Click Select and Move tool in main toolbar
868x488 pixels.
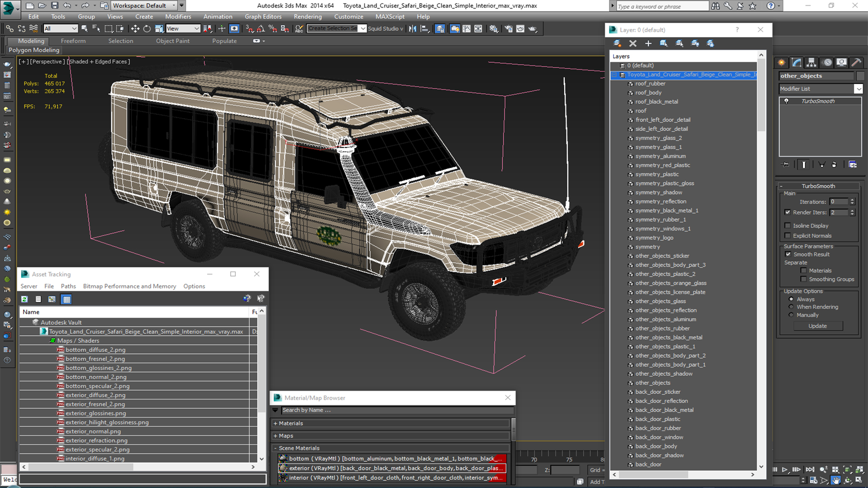135,28
